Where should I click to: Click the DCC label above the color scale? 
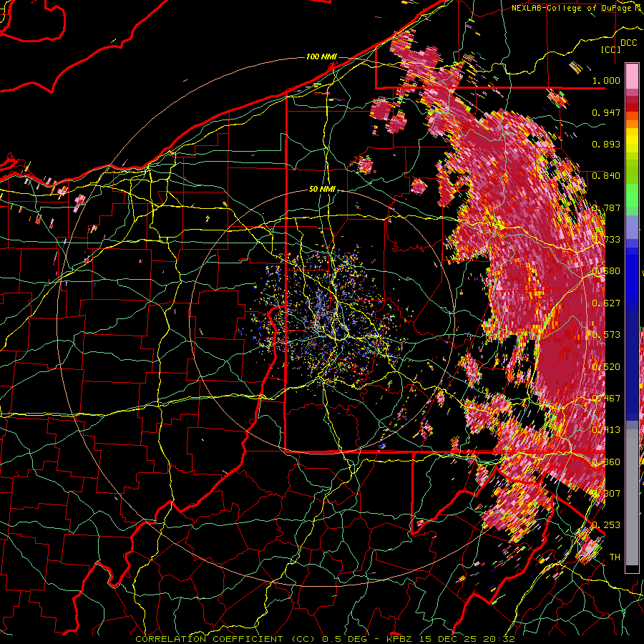coord(629,43)
